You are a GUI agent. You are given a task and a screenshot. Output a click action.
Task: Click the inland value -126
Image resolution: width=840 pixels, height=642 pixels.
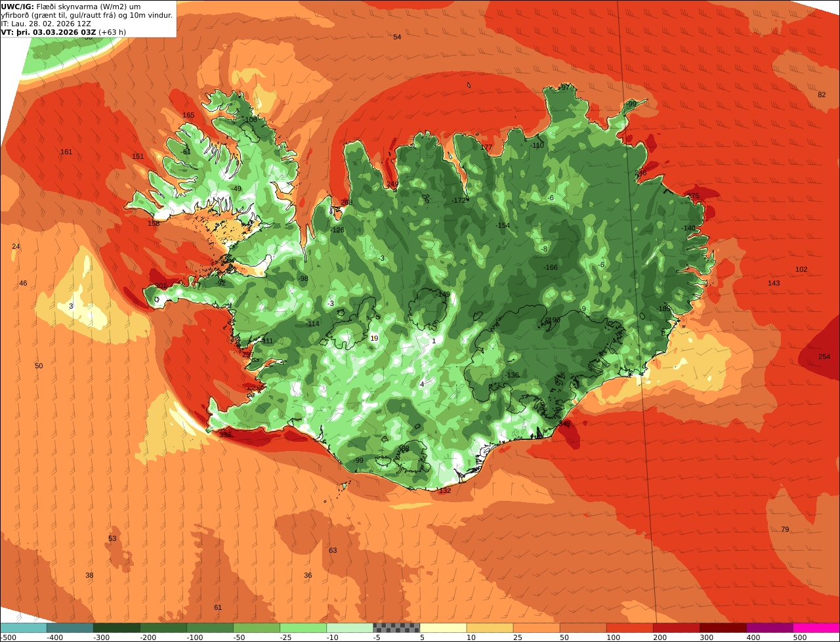[337, 230]
